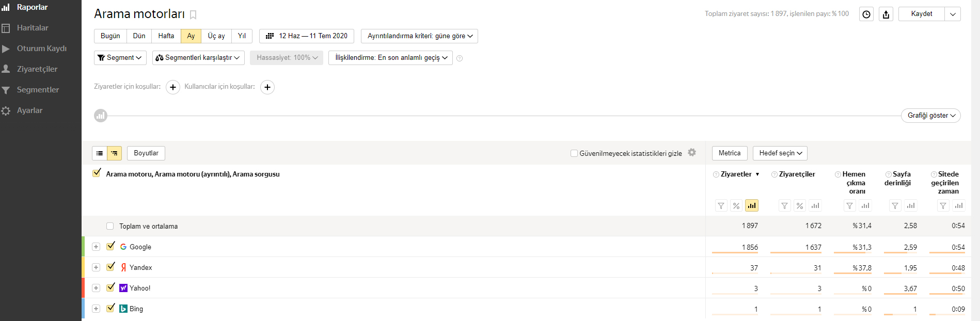
Task: Click the export/share icon next to Kaydet
Action: (886, 14)
